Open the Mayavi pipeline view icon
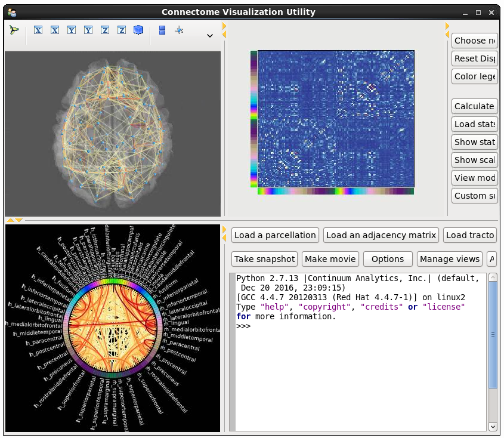504x438 pixels. 14,30
